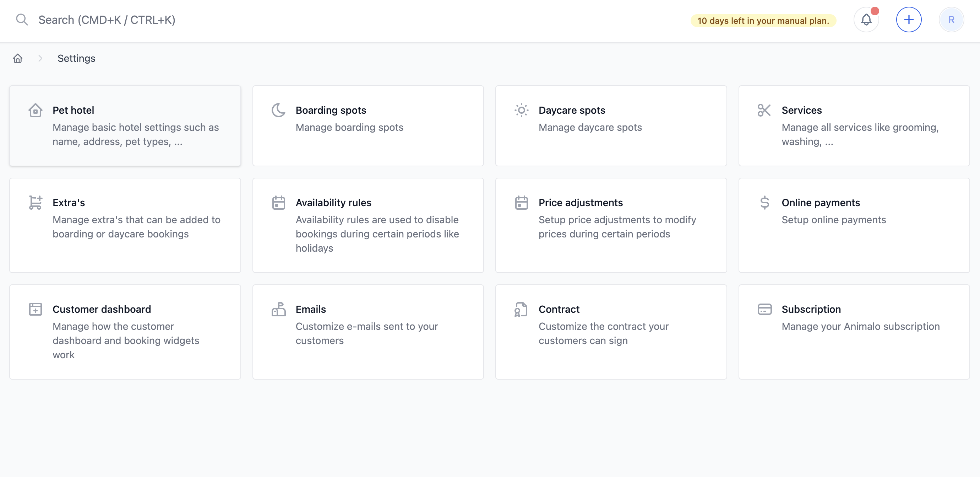Viewport: 980px width, 477px height.
Task: Click the notification bell icon
Action: (x=866, y=20)
